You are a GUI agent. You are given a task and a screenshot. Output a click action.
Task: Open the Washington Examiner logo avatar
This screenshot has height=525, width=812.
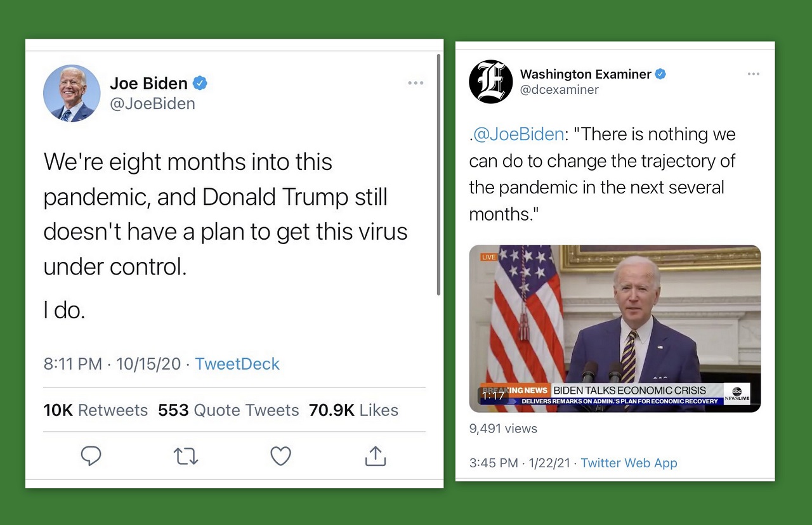coord(490,82)
